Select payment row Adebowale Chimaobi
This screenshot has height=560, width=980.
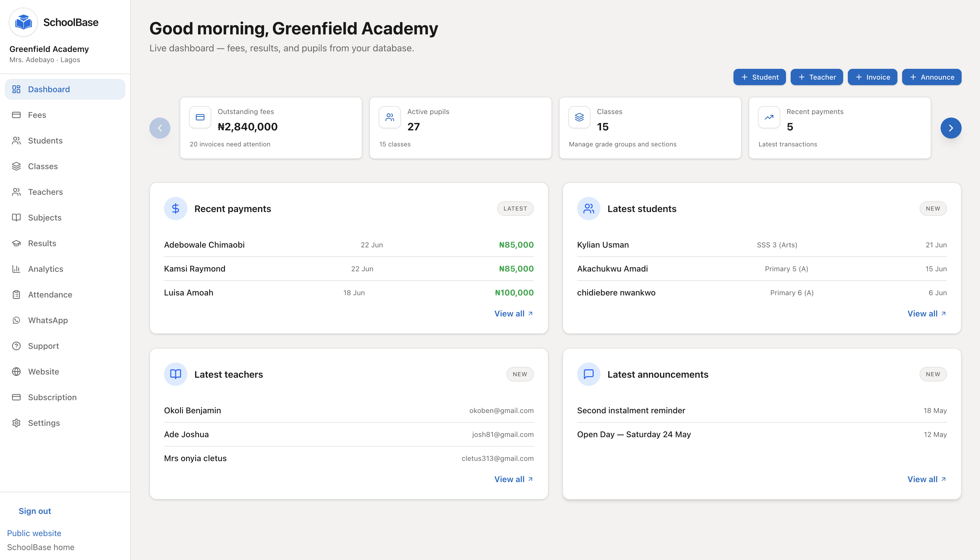tap(349, 245)
